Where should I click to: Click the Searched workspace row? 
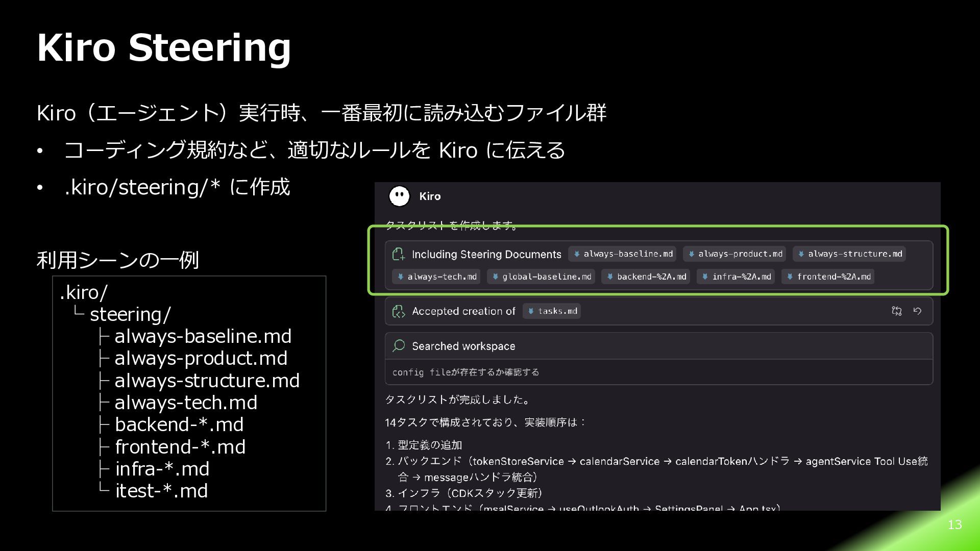(659, 346)
